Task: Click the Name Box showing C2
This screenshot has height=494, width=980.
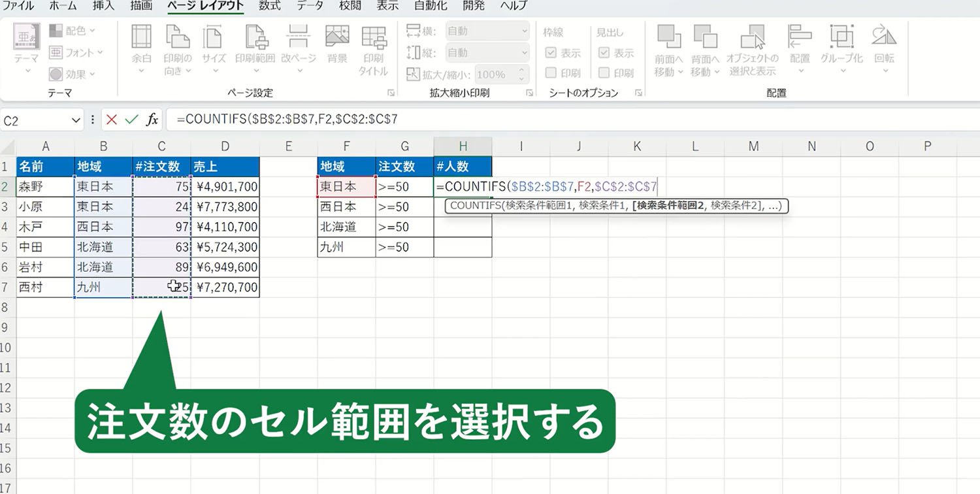Action: tap(34, 120)
